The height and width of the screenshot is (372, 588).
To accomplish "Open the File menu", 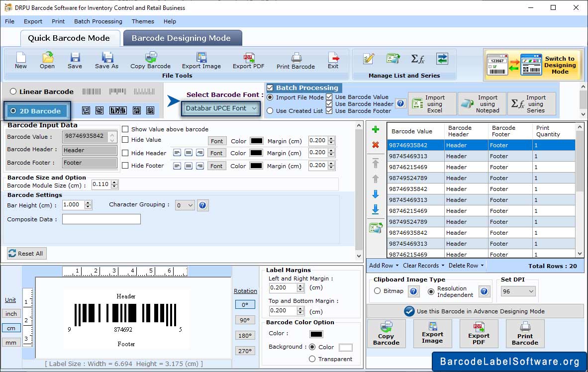I will click(x=10, y=21).
